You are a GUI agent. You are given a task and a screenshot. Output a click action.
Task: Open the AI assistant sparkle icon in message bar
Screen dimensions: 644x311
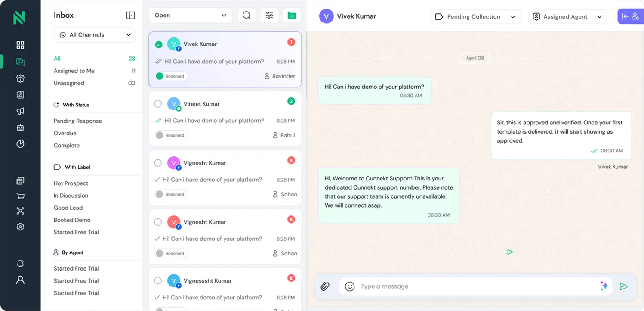click(604, 286)
